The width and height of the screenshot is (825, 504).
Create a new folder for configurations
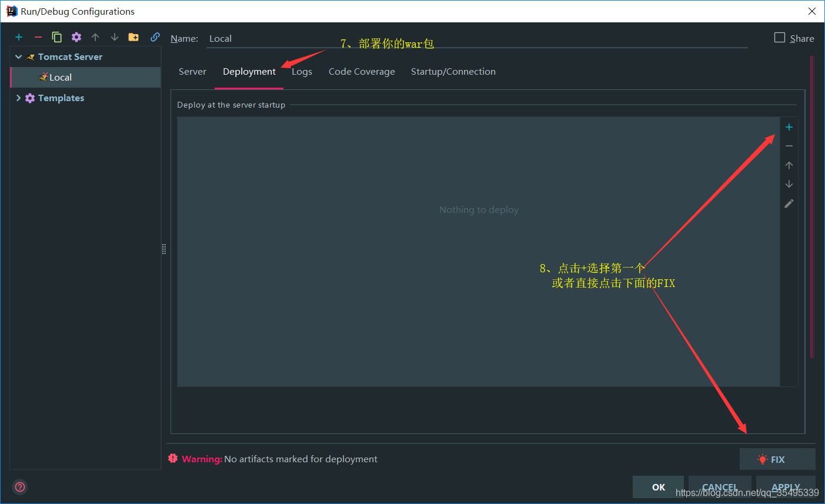pyautogui.click(x=133, y=37)
